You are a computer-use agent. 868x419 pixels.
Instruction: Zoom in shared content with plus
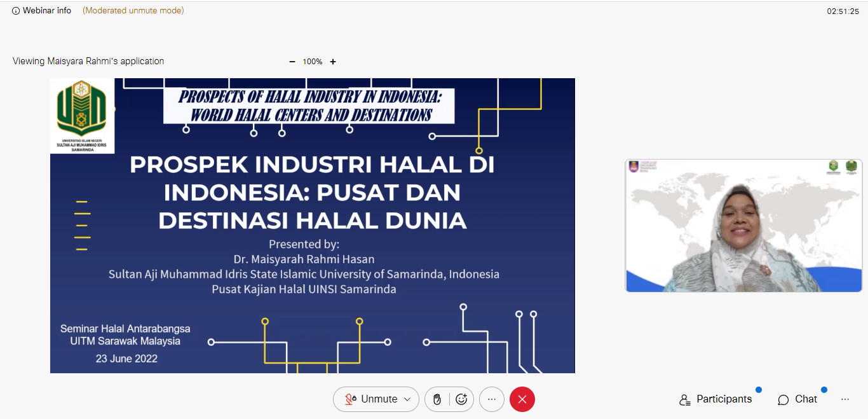(x=333, y=62)
